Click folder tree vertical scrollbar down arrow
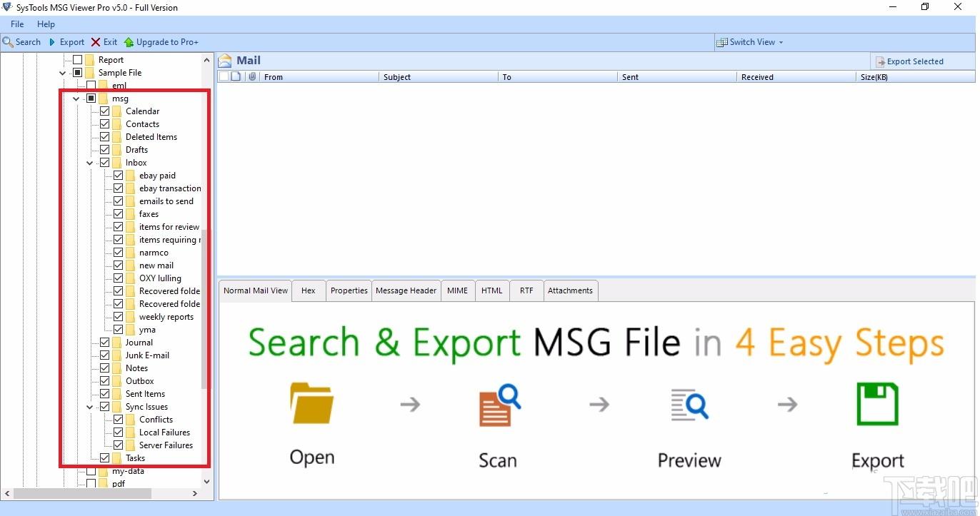This screenshot has height=516, width=980. (x=207, y=482)
